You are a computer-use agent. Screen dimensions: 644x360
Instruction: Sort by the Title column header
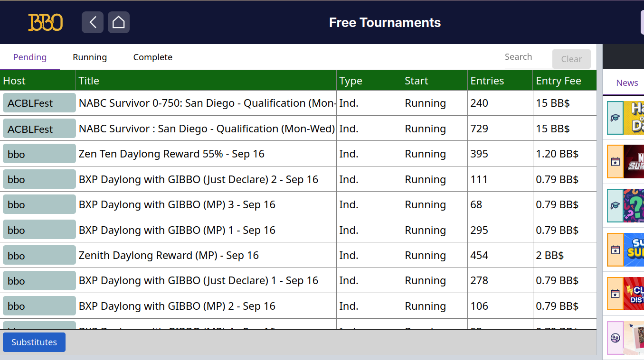pos(206,81)
